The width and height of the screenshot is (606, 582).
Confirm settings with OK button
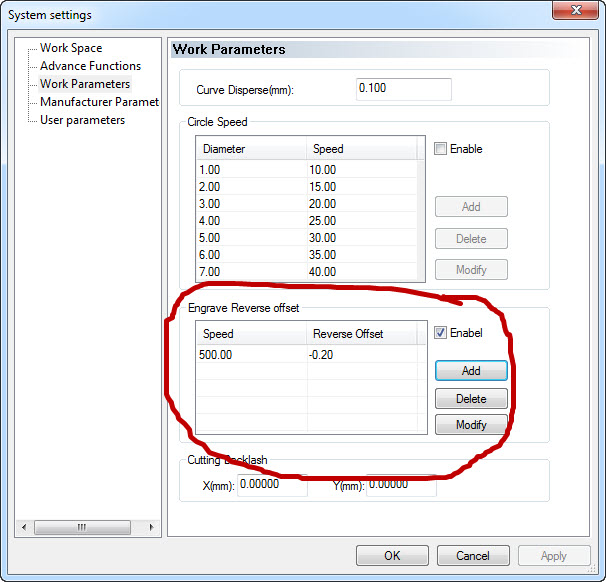pos(392,556)
